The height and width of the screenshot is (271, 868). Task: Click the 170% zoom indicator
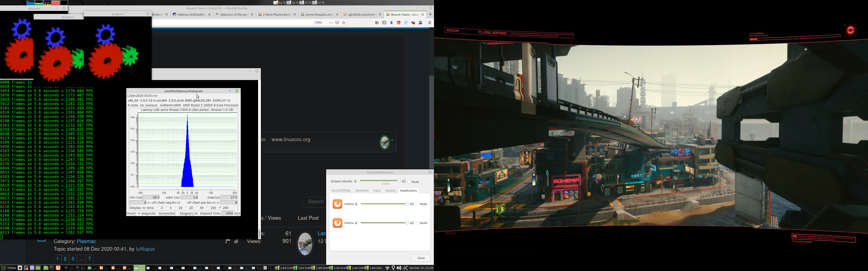pos(318,23)
